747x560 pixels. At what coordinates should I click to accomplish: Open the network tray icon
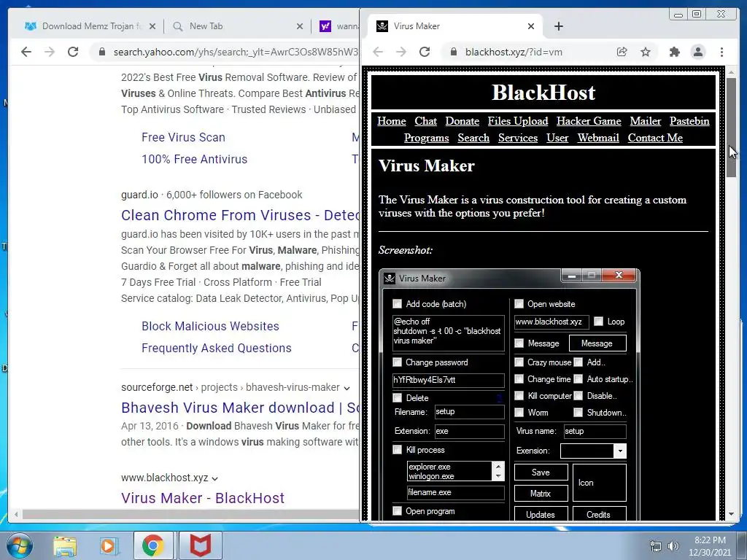point(656,546)
